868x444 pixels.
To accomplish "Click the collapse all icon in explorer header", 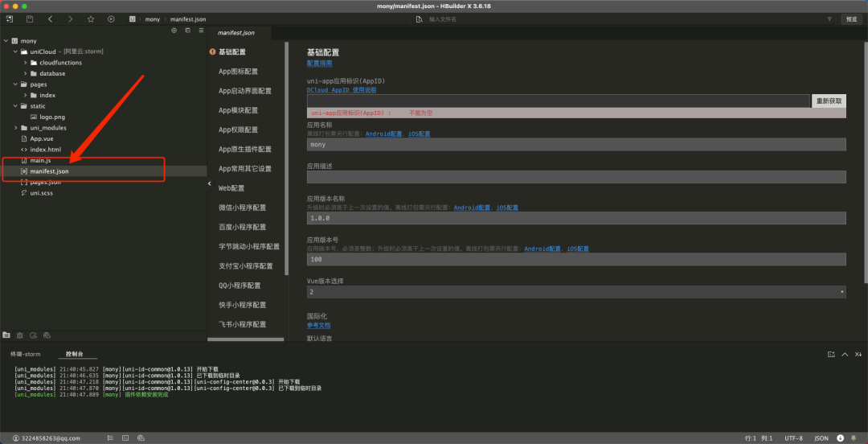I will click(187, 31).
